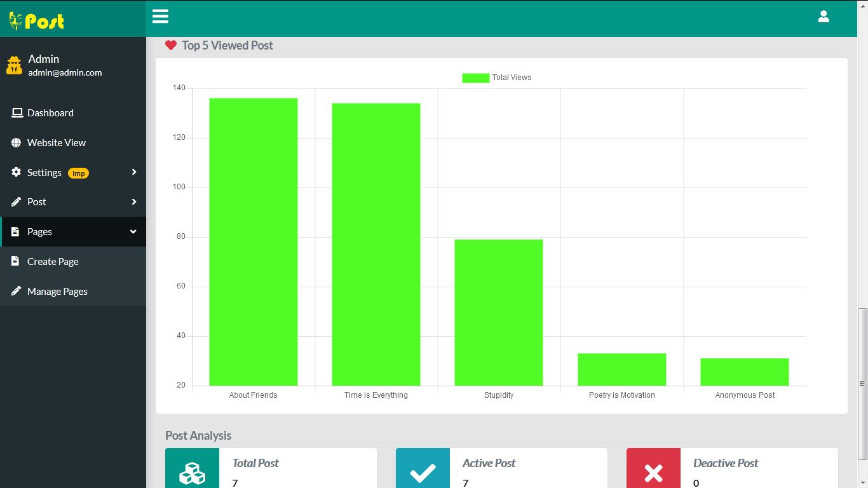
Task: Click the Post logo in header
Action: point(37,21)
